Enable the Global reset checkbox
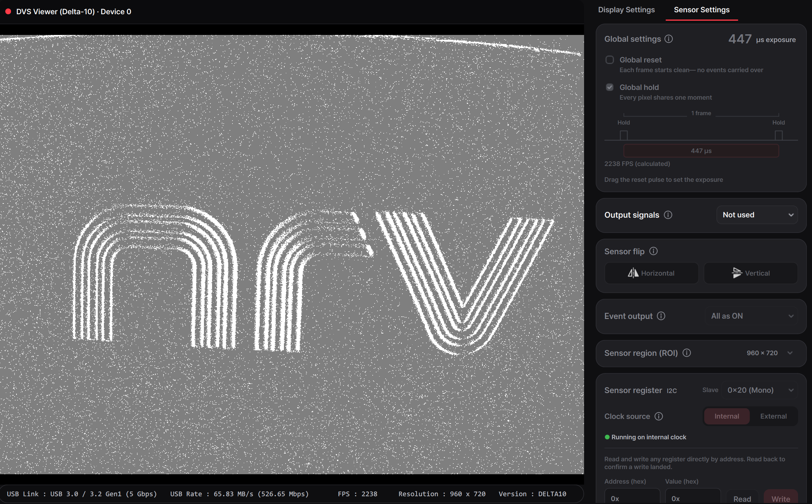Screen dimensions: 812x504 [x=610, y=60]
